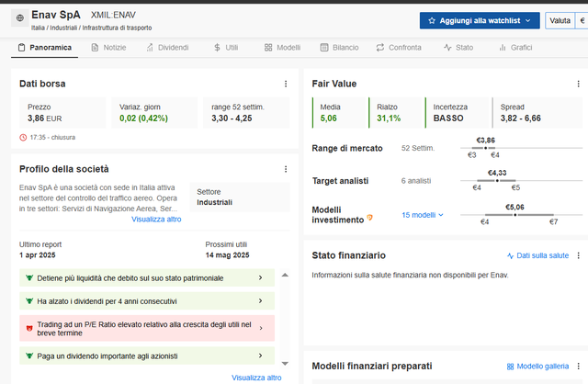588x384 pixels.
Task: Open the Modelli tab
Action: 282,48
